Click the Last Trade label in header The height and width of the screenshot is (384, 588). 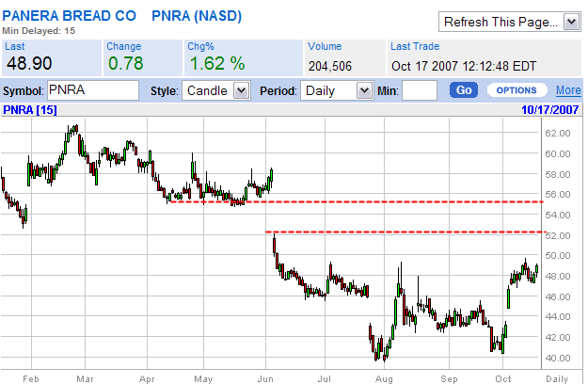click(x=415, y=46)
